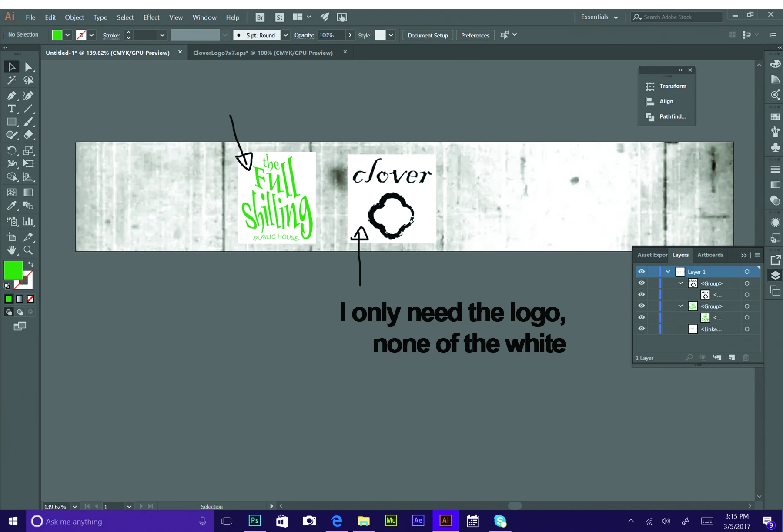783x532 pixels.
Task: Switch to the Asset Export tab
Action: [652, 255]
